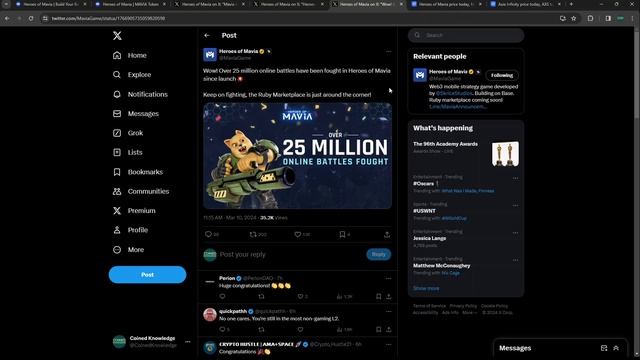Open Heroes of Mavia avatar in post
The width and height of the screenshot is (640, 360).
click(210, 55)
